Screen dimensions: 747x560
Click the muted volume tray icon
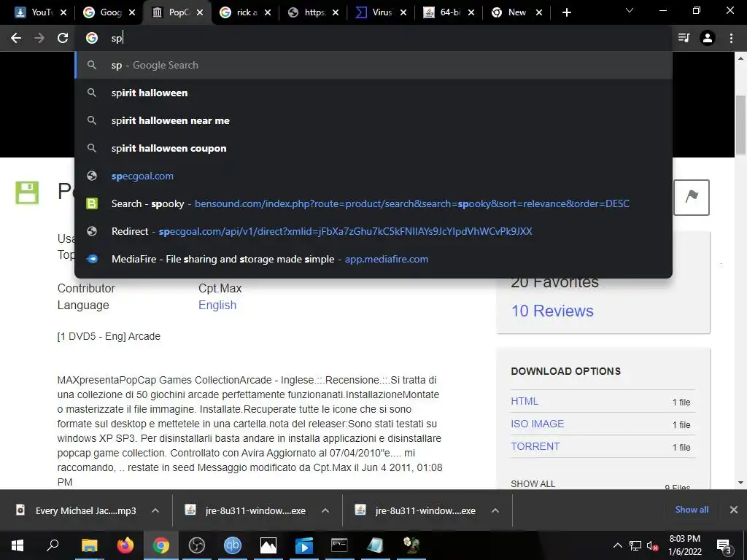652,545
